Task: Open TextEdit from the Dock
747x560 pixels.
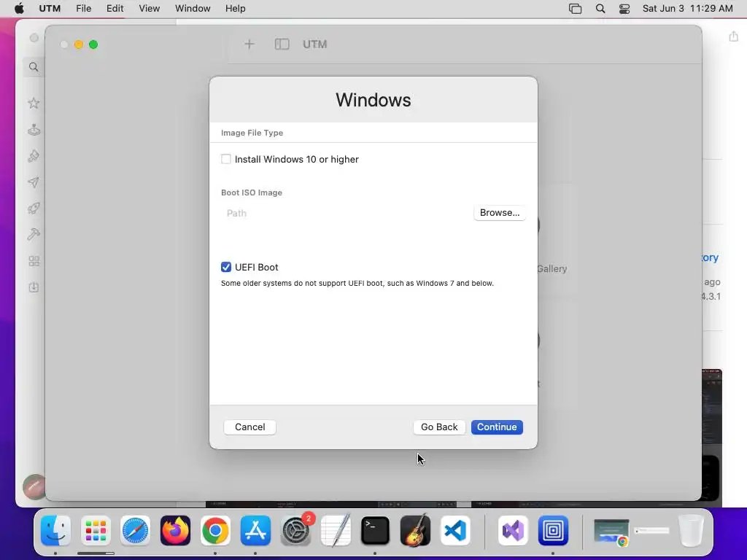Action: (336, 531)
